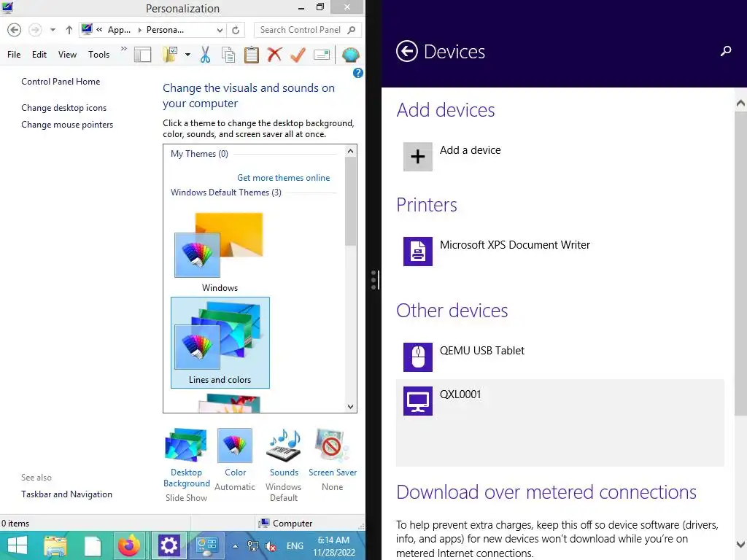Image resolution: width=747 pixels, height=560 pixels.
Task: Click the blue shell toolbar icon
Action: coord(351,55)
